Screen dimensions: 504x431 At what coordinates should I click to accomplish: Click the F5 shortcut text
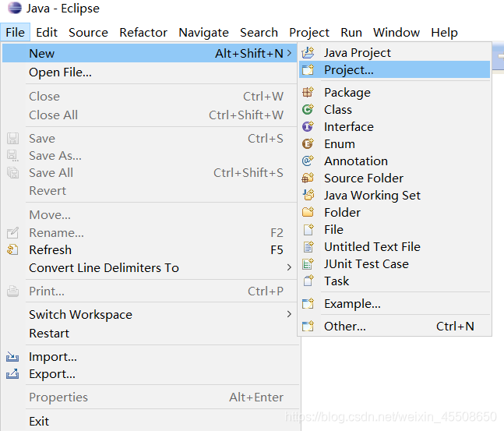[277, 249]
